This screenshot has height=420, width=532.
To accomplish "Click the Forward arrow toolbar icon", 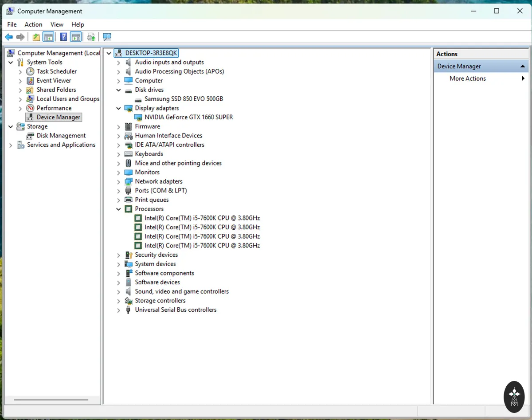I will click(20, 37).
